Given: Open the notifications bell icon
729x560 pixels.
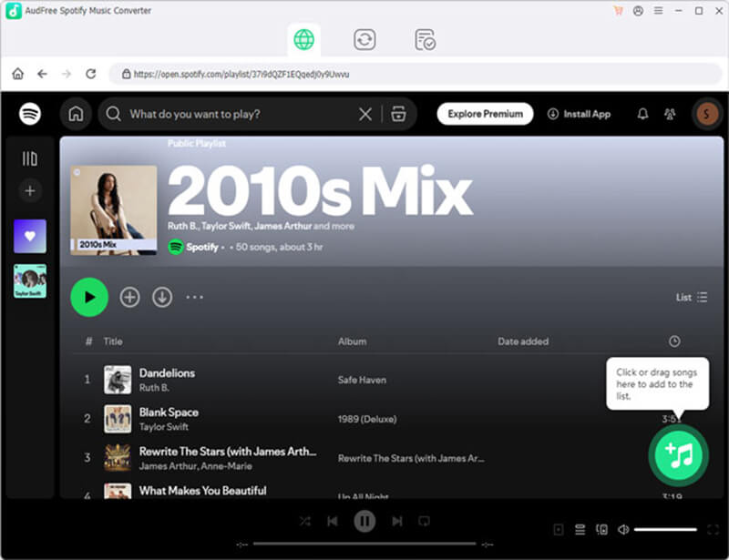Looking at the screenshot, I should [x=642, y=114].
